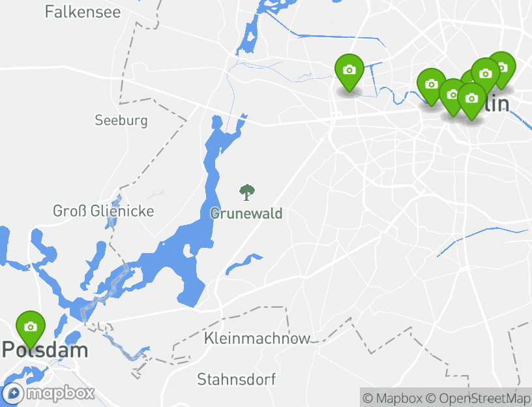Click the small island in the large lake
The height and width of the screenshot is (407, 532).
click(186, 250)
